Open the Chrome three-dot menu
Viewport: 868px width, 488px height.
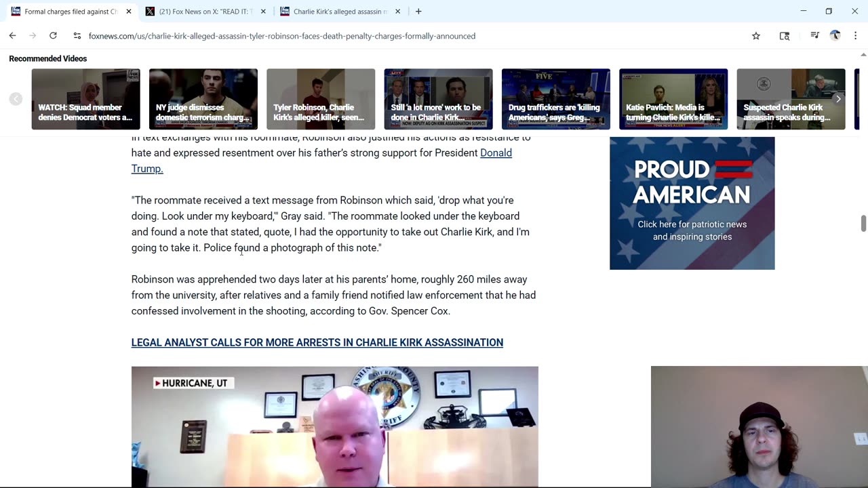(x=855, y=36)
